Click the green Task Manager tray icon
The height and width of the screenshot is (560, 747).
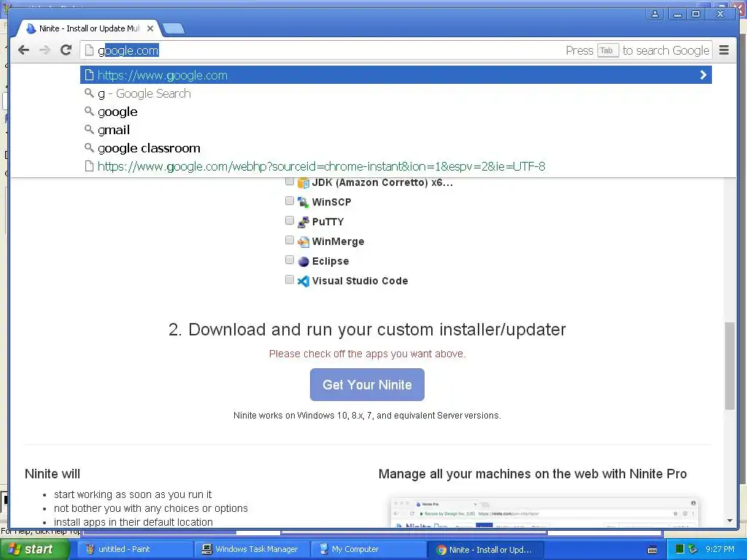tap(680, 549)
